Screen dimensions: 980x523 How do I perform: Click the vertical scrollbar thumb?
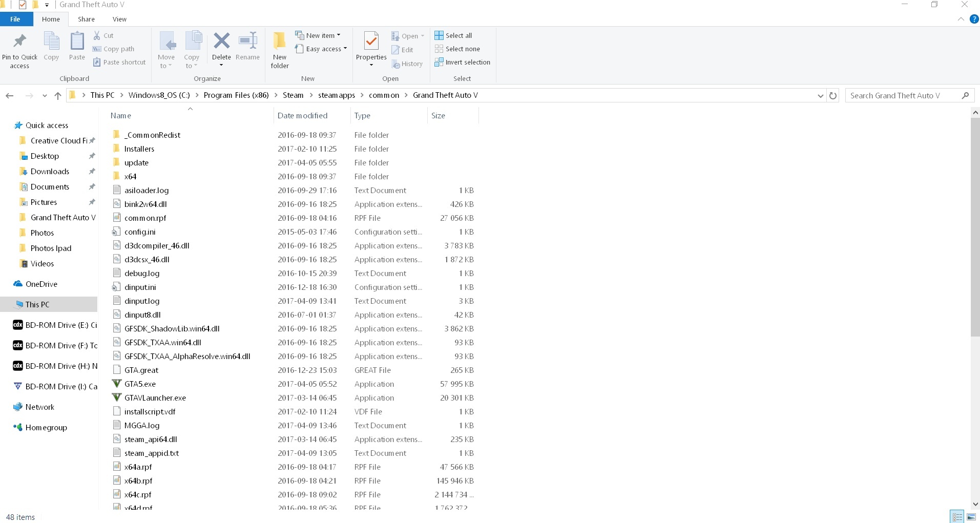tap(975, 226)
